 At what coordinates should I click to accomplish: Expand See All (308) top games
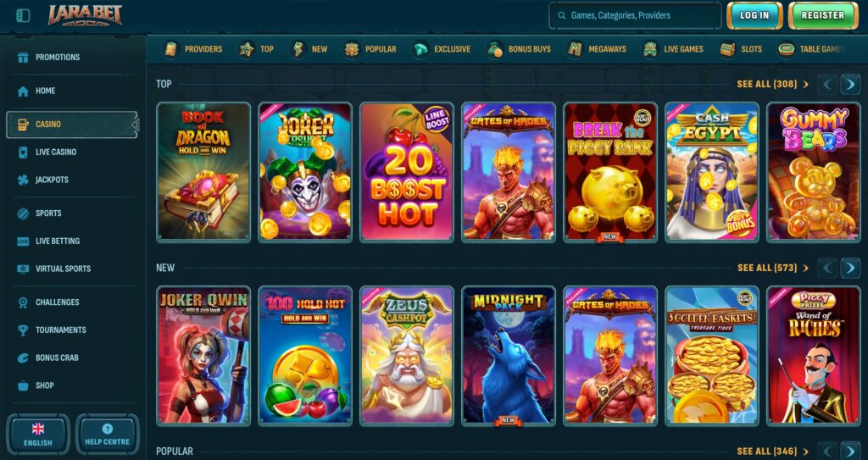coord(773,84)
